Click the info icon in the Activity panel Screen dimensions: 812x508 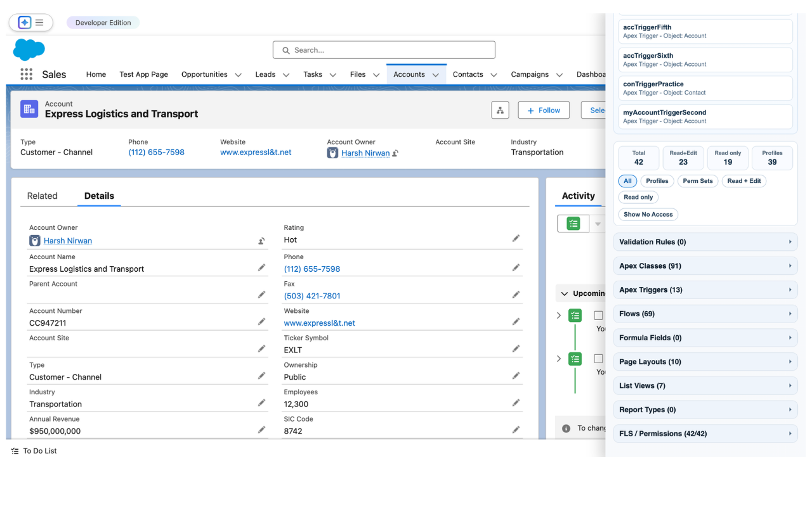[x=566, y=428]
